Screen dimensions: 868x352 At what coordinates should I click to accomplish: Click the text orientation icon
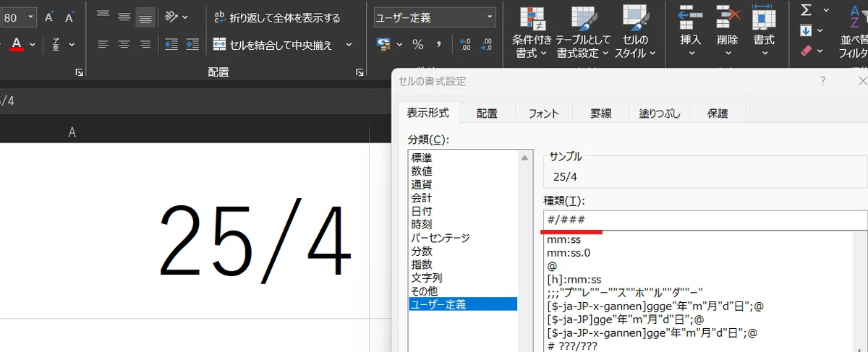pos(171,16)
